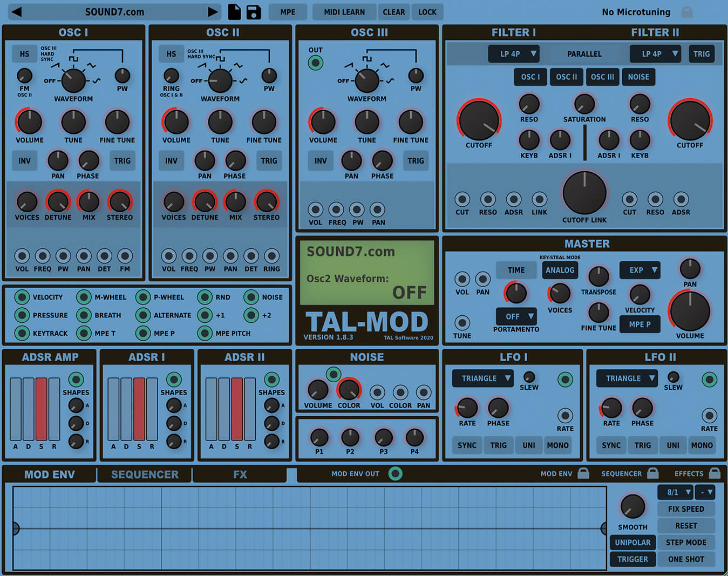Click the Master VOLUME knob
The width and height of the screenshot is (728, 576).
(690, 311)
